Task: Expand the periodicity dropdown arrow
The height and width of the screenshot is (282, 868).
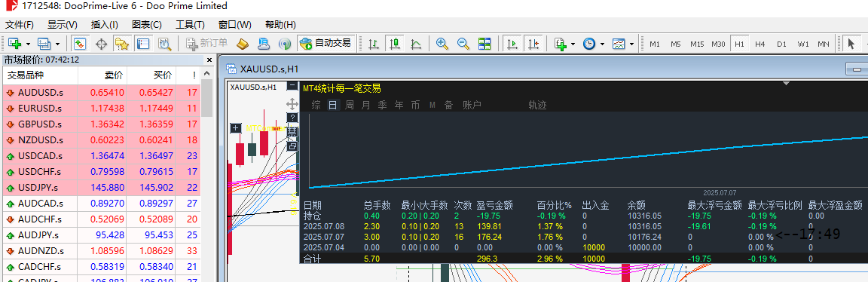Action: [602, 44]
